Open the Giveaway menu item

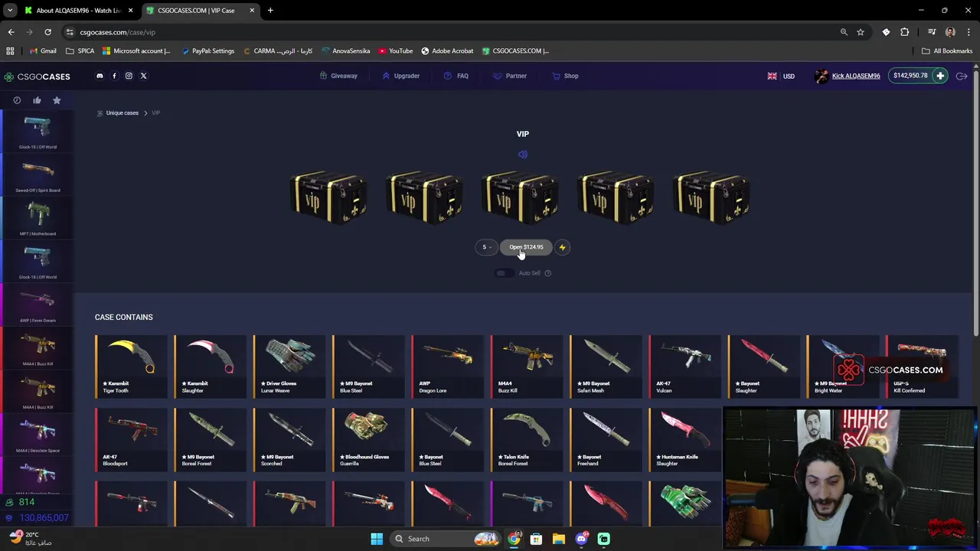tap(338, 76)
